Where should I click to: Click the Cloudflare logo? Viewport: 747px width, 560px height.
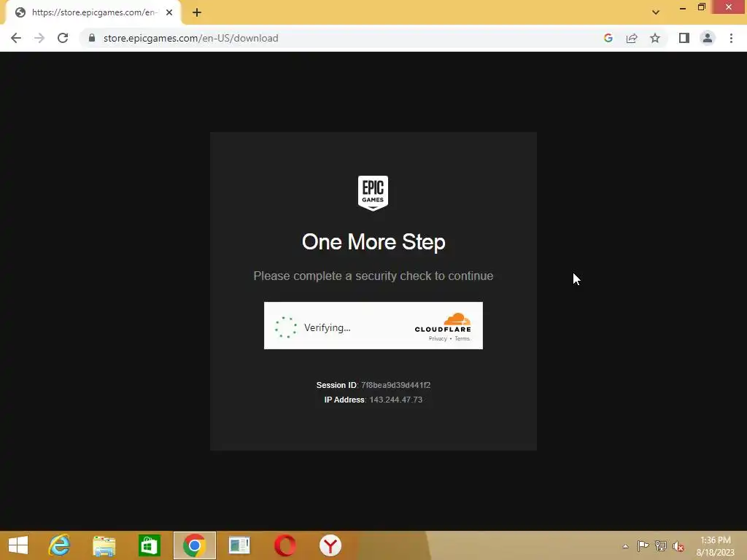(443, 322)
